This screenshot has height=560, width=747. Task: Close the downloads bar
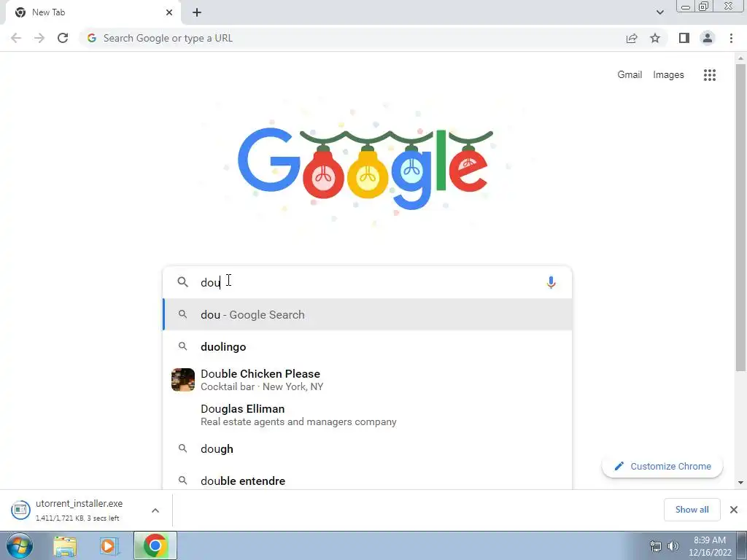click(x=734, y=510)
